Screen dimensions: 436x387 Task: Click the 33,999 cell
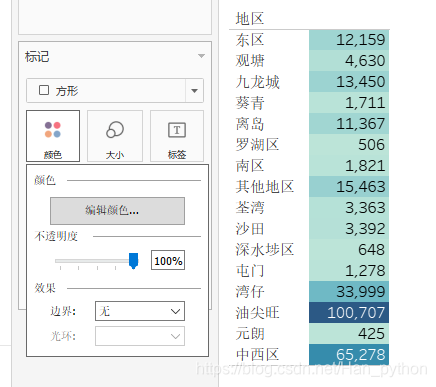(x=349, y=292)
